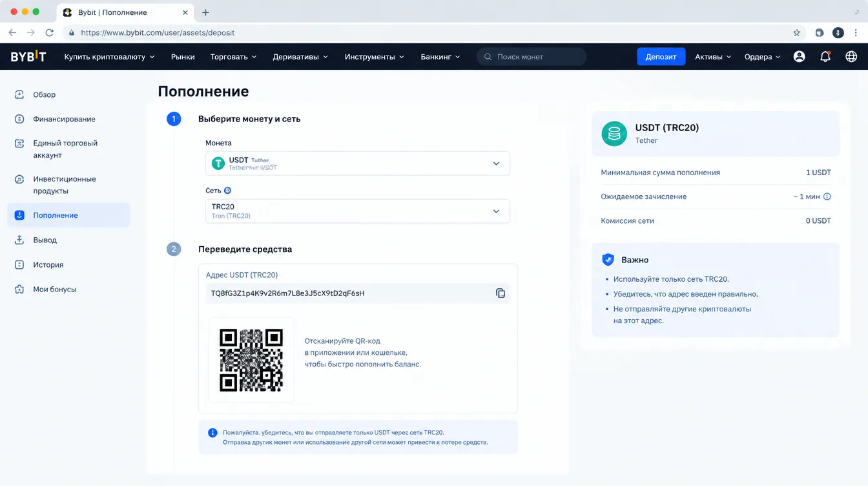Screen dimensions: 868x486
Task: Click the Комиссия сети label
Action: coord(627,221)
